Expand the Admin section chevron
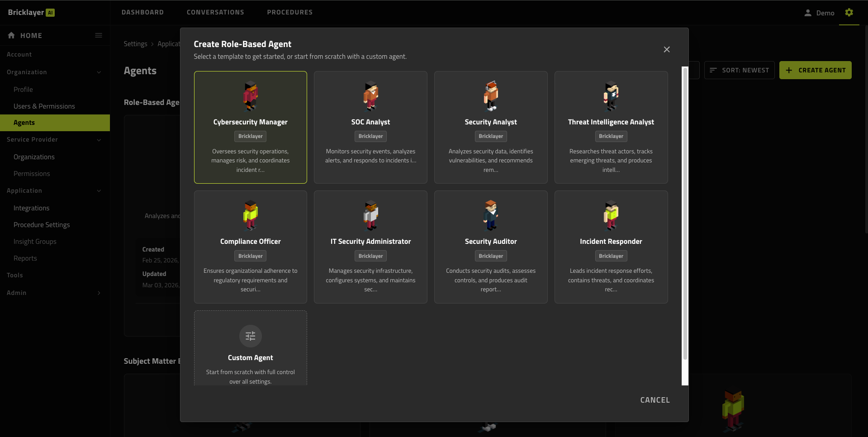 [99, 293]
